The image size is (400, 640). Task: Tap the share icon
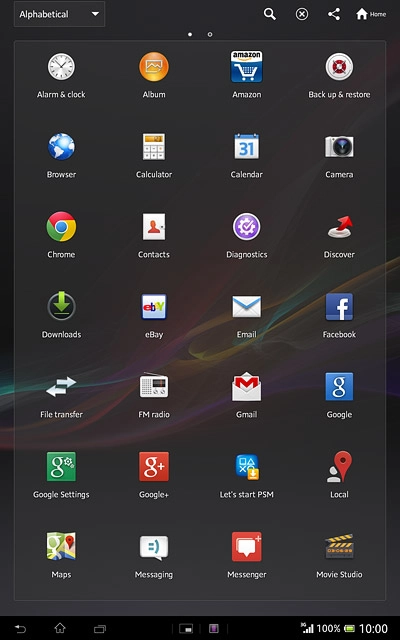334,14
